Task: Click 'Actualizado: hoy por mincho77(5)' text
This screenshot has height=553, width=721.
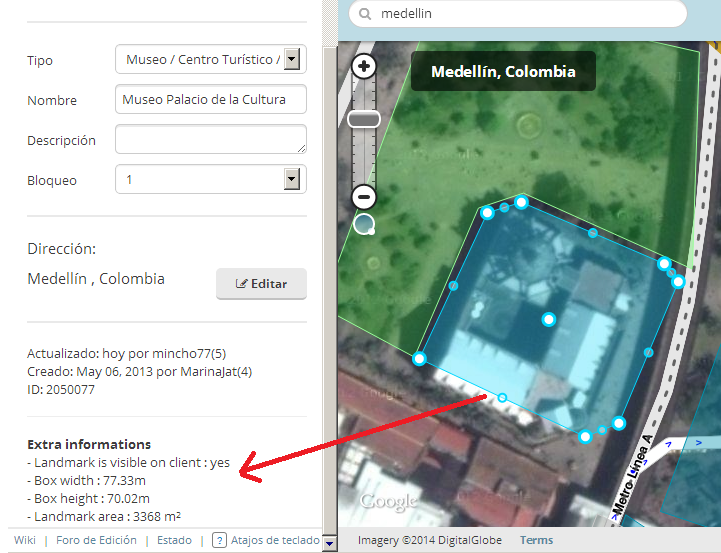Action: point(126,353)
